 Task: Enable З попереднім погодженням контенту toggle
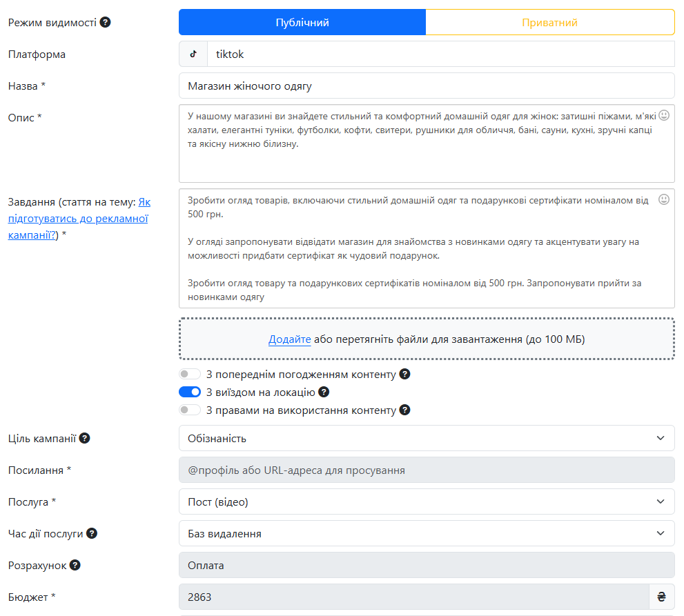point(190,375)
